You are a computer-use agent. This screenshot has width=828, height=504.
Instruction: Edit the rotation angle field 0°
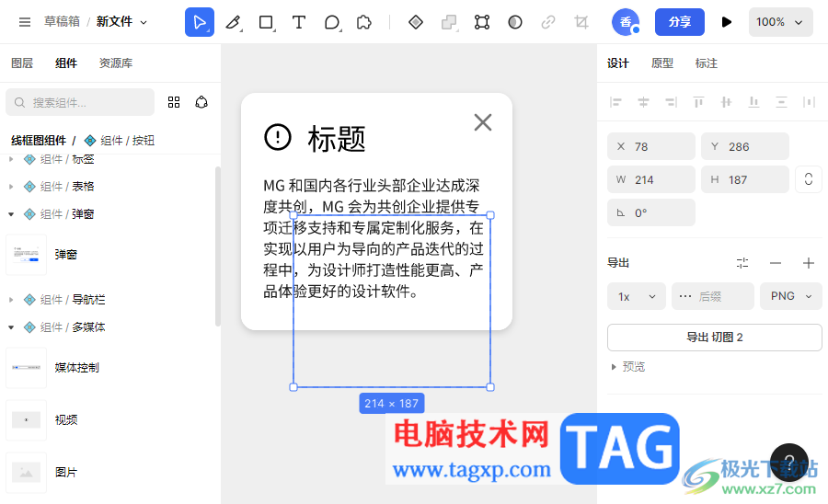pyautogui.click(x=651, y=212)
